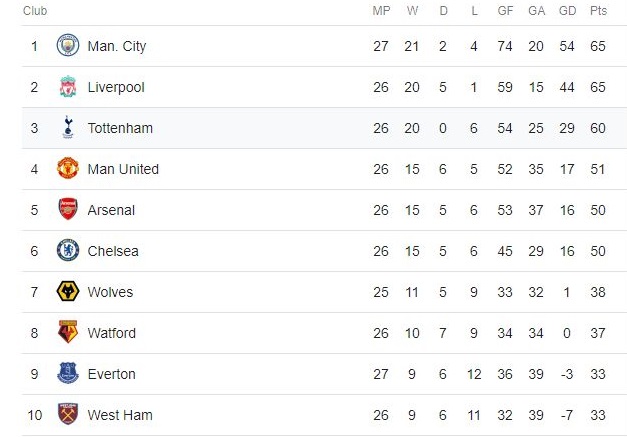Click the West Ham club crest
The image size is (627, 437).
[68, 415]
